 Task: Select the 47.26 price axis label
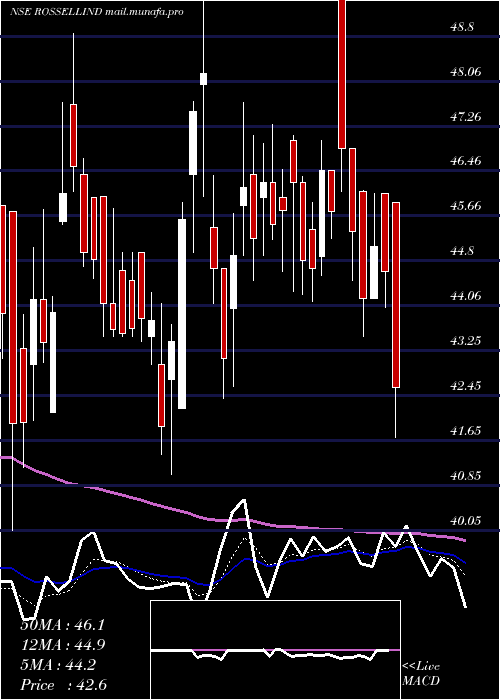tap(465, 117)
